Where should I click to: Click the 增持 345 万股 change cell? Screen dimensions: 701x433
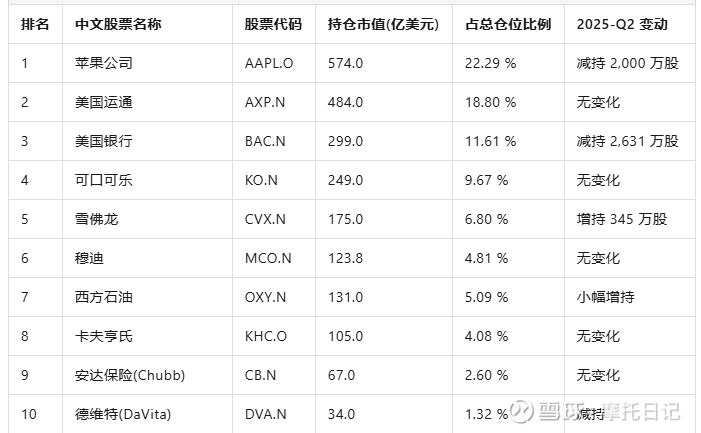621,219
